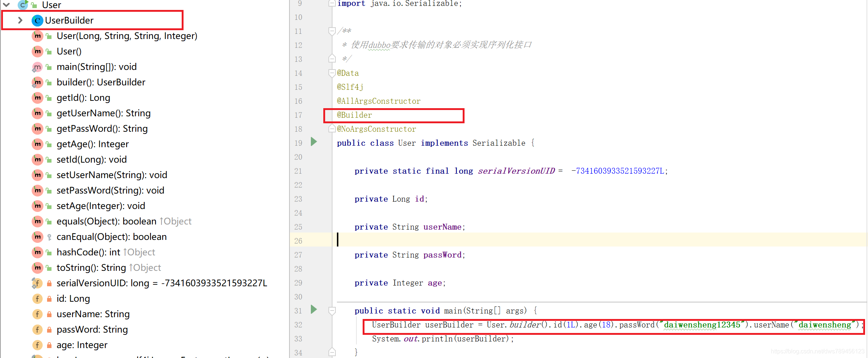Click private lock icon next to age: Integer
Screen dimensions: 868x358
point(49,345)
